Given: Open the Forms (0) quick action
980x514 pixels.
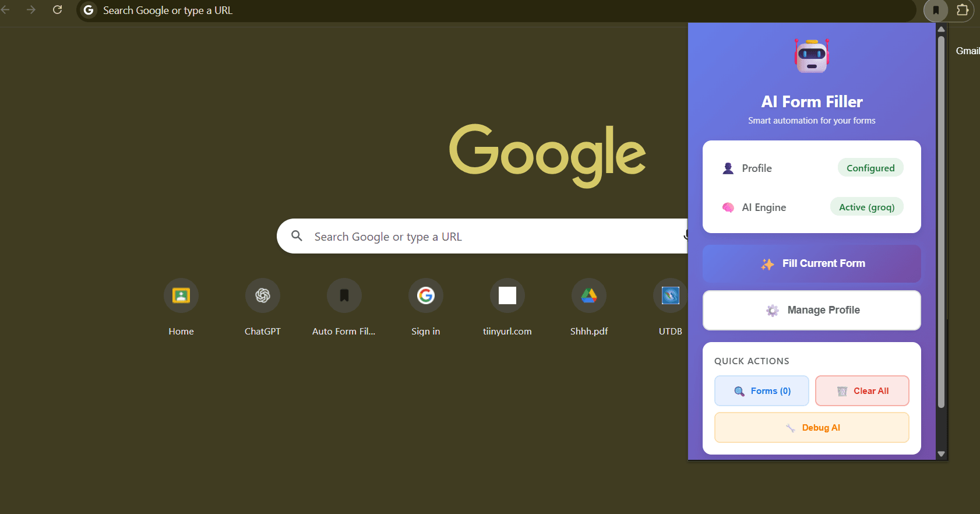Looking at the screenshot, I should [x=762, y=391].
